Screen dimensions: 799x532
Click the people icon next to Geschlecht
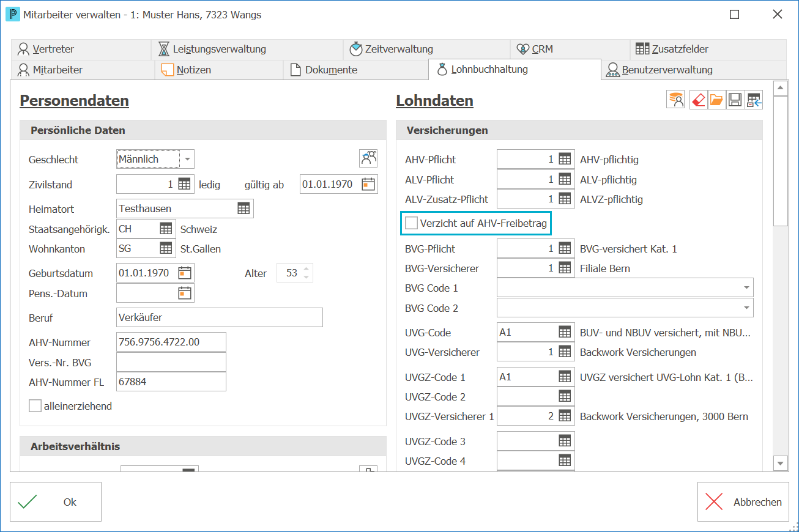(x=368, y=158)
